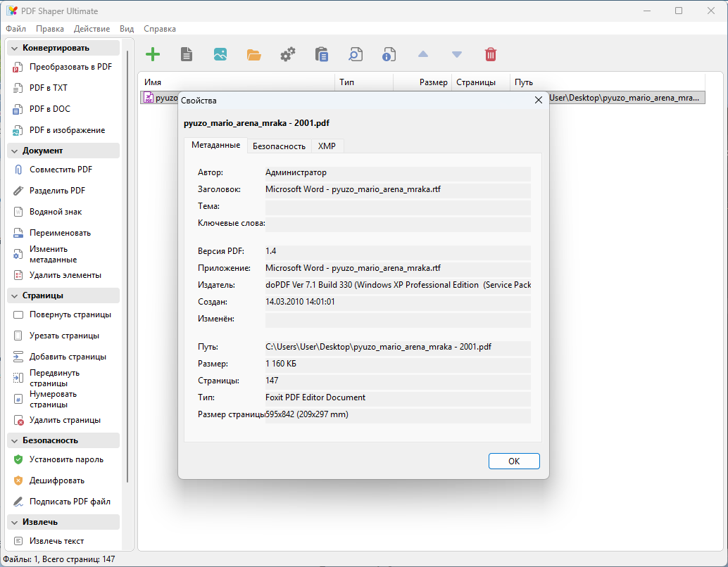Open the orange folder toolbar icon
This screenshot has width=728, height=567.
[253, 55]
